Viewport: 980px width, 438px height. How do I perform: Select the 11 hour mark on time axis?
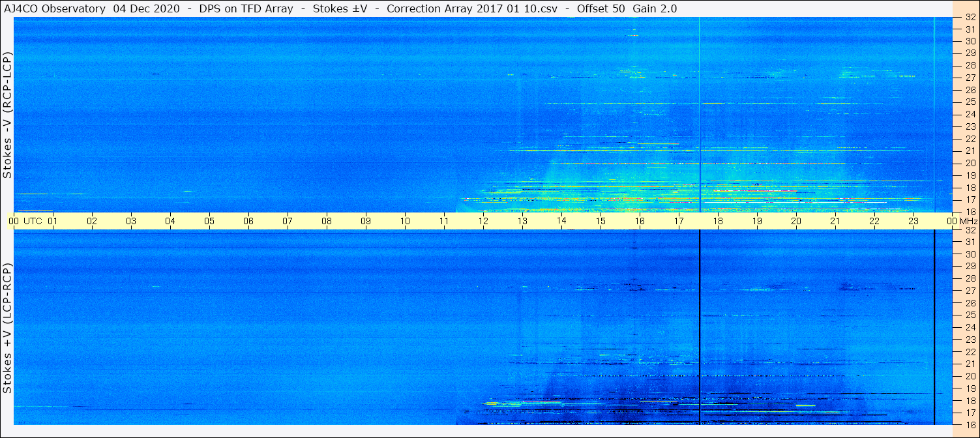click(444, 221)
